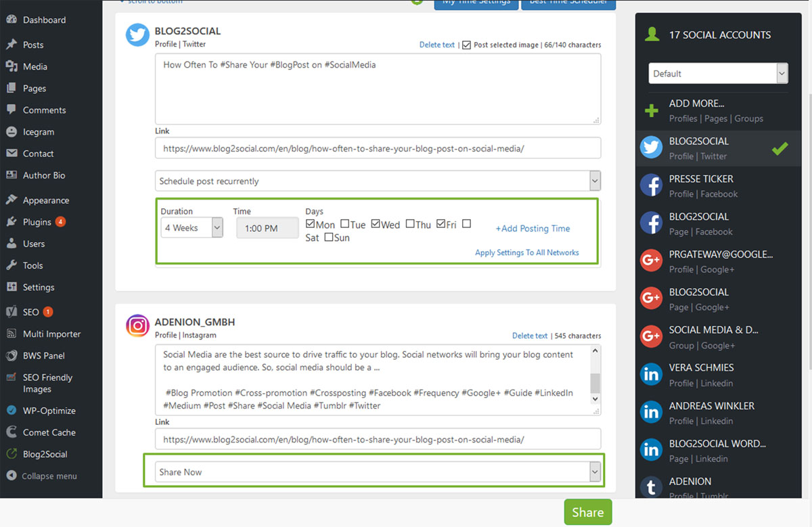Check the Tue day checkbox

point(345,224)
